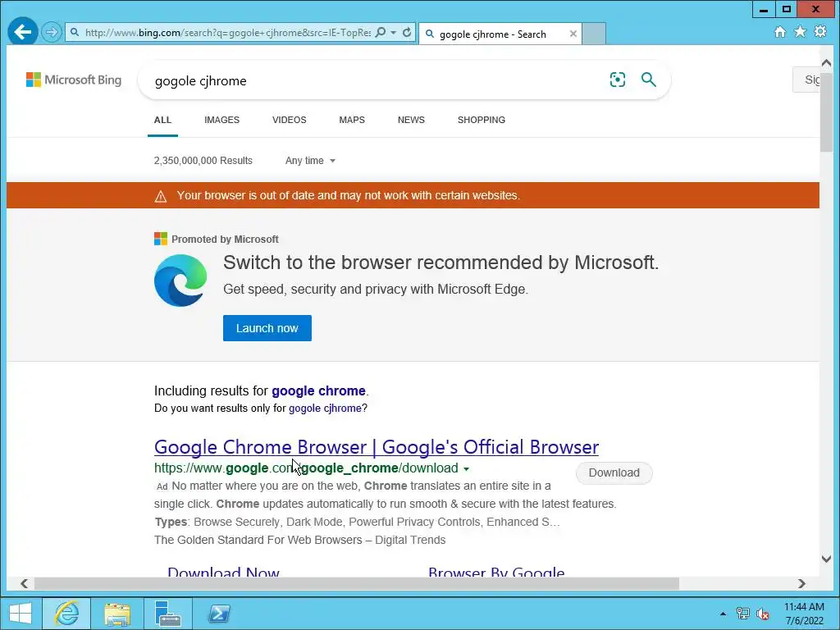Viewport: 840px width, 630px height.
Task: Click the 'Download Now' sublink
Action: coord(223,572)
